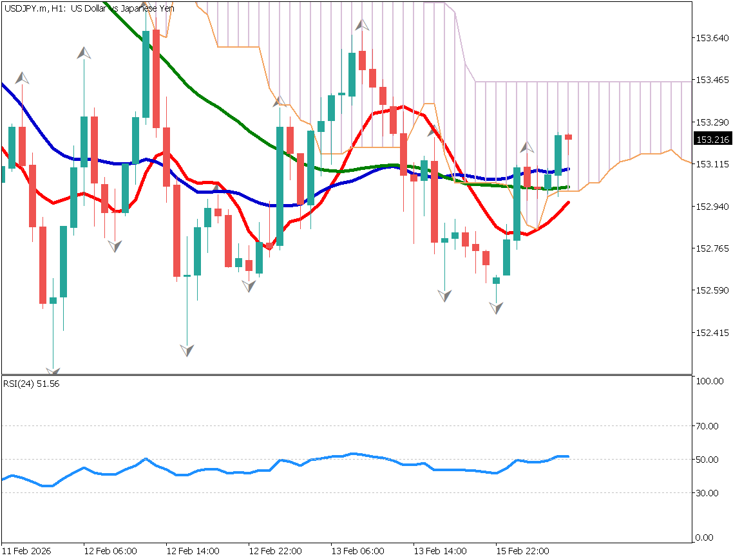This screenshot has height=560, width=742.
Task: Select the most recent down fractal arrow
Action: coord(496,308)
